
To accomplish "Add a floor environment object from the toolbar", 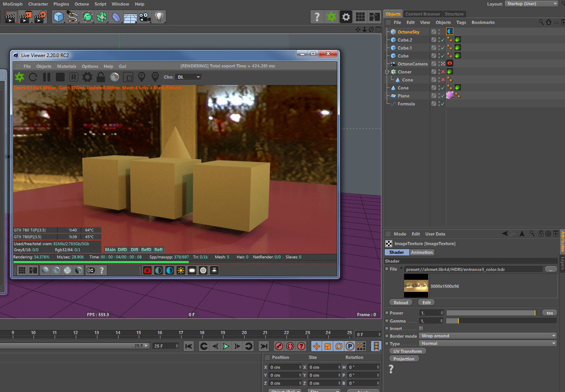I will pyautogui.click(x=130, y=17).
